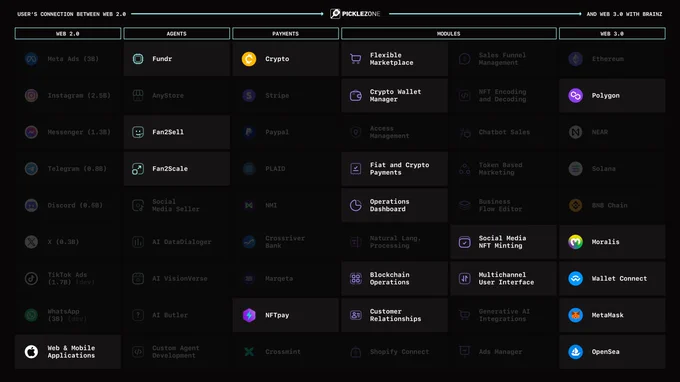This screenshot has width=680, height=382.
Task: Select the OpenSea logo icon
Action: click(x=575, y=352)
